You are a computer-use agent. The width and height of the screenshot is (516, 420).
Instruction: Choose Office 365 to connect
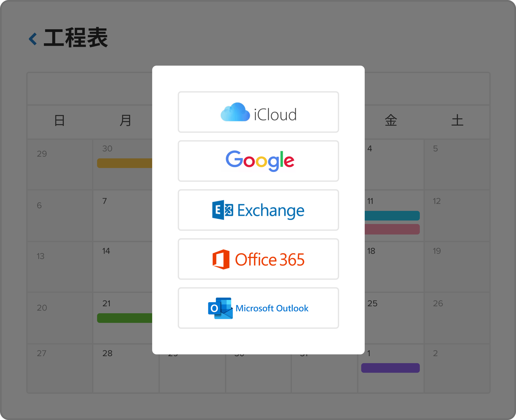point(258,259)
